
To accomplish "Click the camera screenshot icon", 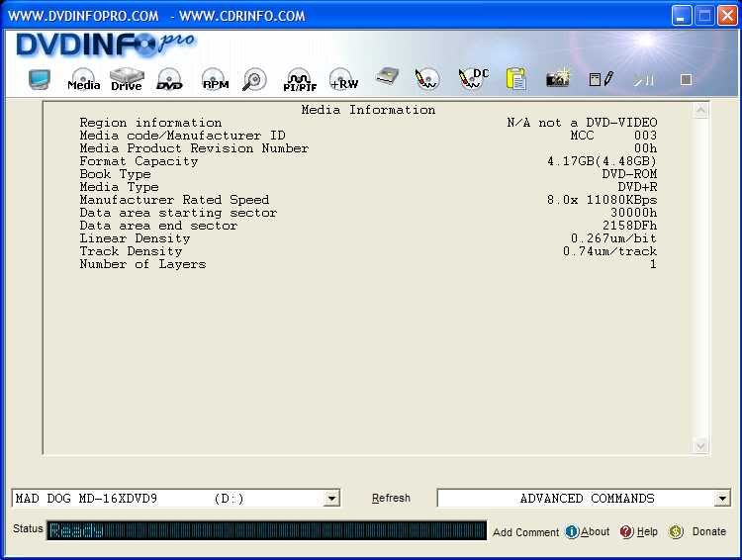I will tap(557, 78).
